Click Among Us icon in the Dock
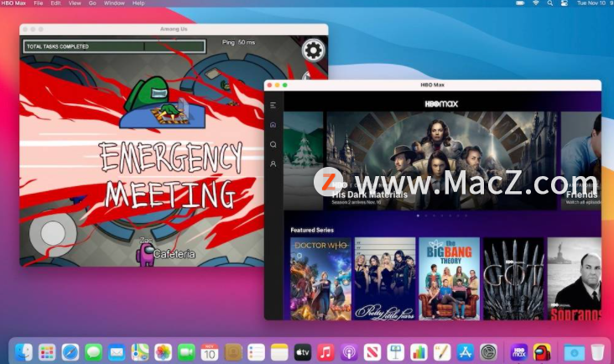Screen dimensions: 614x364 (x=542, y=352)
